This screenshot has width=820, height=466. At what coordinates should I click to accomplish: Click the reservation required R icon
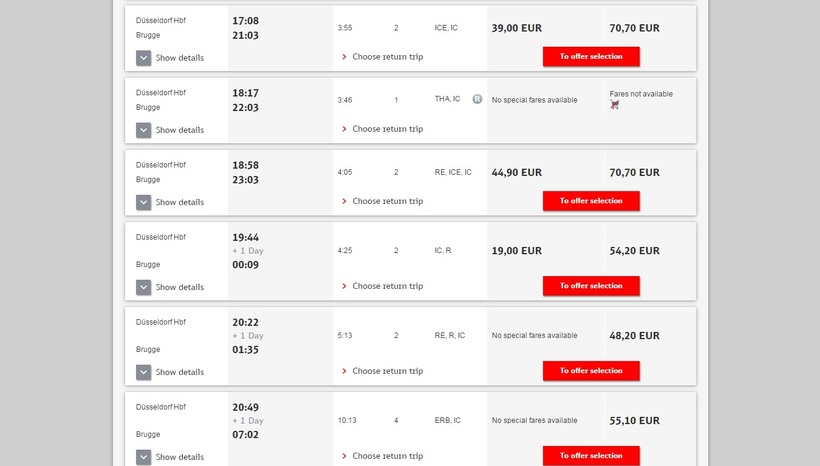tap(478, 99)
